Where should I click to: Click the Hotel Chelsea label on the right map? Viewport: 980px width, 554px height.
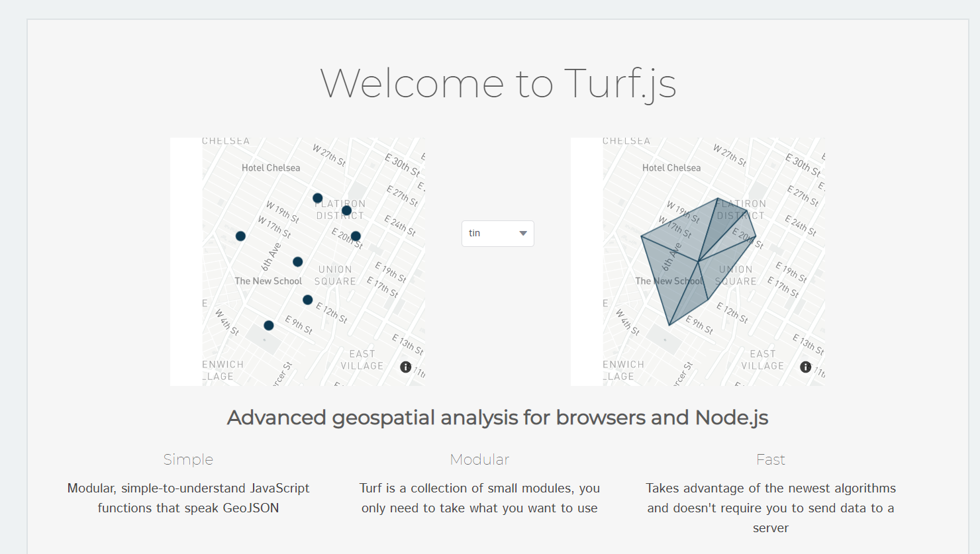tap(671, 167)
